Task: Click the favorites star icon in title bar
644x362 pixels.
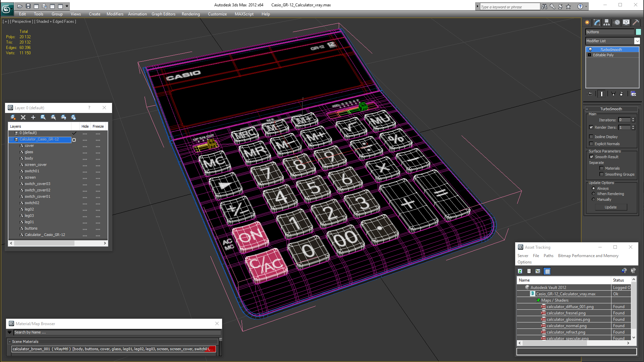Action: coord(569,6)
